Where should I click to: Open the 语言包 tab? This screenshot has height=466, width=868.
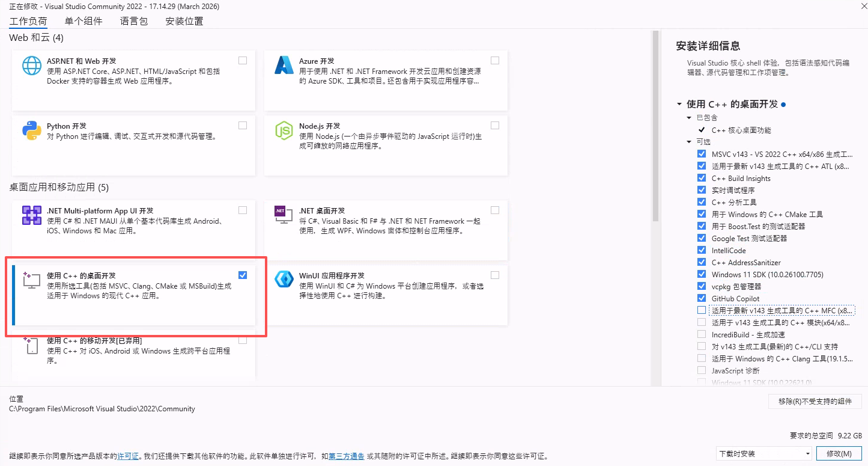click(134, 21)
